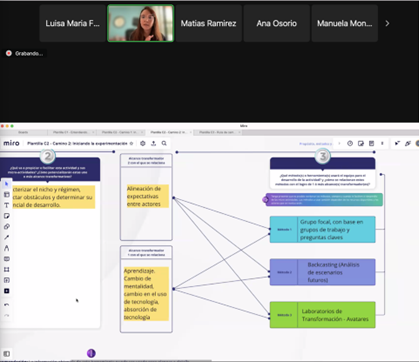The height and width of the screenshot is (363, 420).
Task: Show more participants with right chevron
Action: click(387, 23)
